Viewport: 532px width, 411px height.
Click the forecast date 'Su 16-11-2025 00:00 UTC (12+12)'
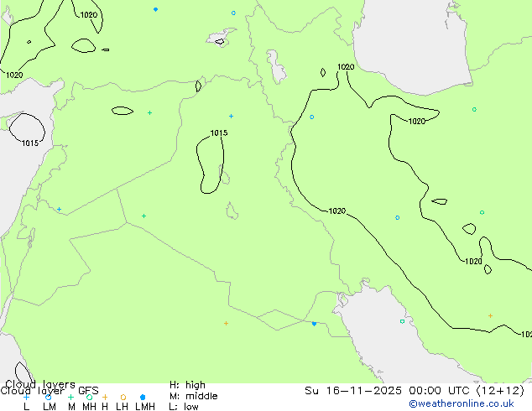point(415,391)
